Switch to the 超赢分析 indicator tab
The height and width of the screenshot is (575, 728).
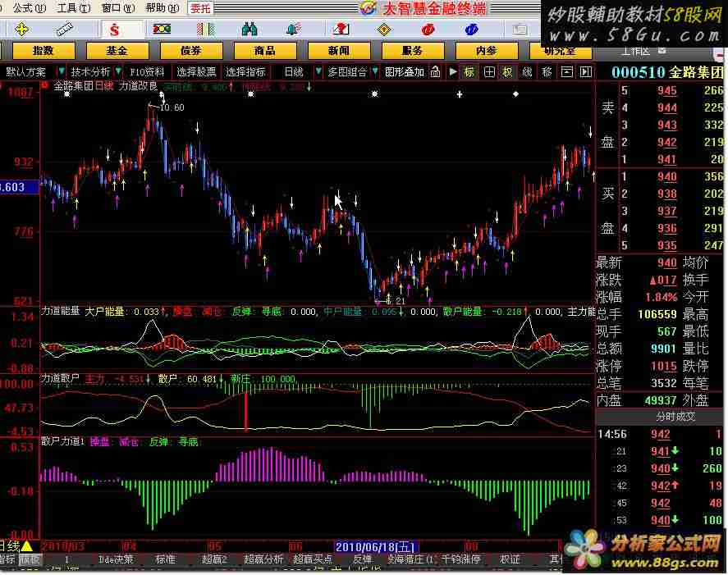pos(263,559)
